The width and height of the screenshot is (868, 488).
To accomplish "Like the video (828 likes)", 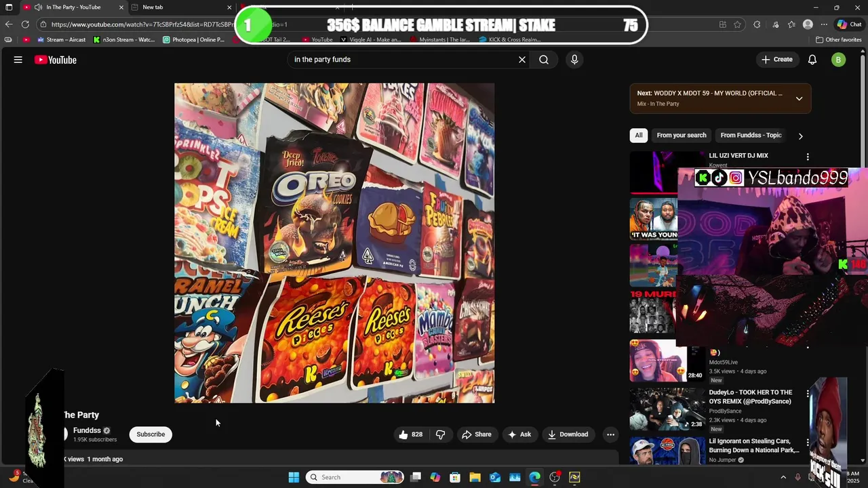I will [411, 434].
